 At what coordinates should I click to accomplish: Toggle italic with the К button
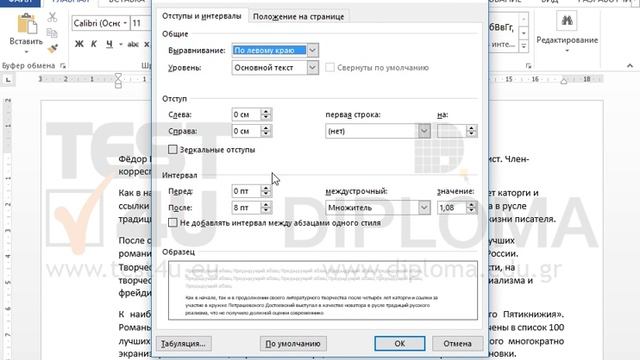point(94,44)
